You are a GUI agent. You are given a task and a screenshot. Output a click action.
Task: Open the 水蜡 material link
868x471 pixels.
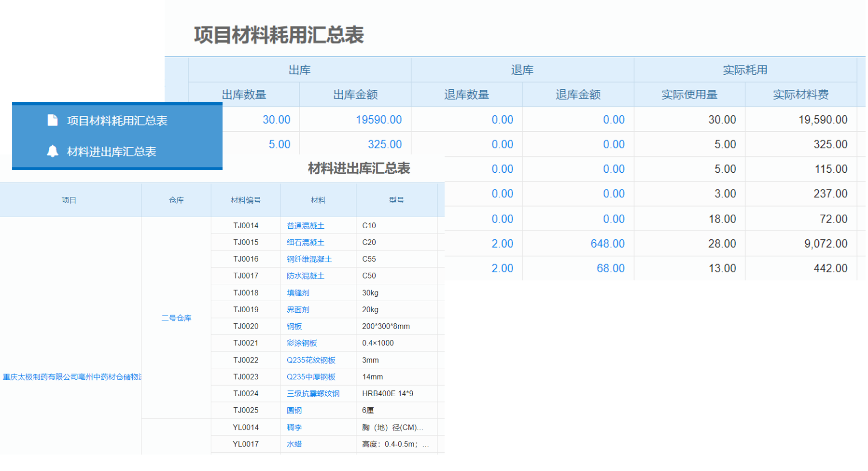click(x=294, y=444)
